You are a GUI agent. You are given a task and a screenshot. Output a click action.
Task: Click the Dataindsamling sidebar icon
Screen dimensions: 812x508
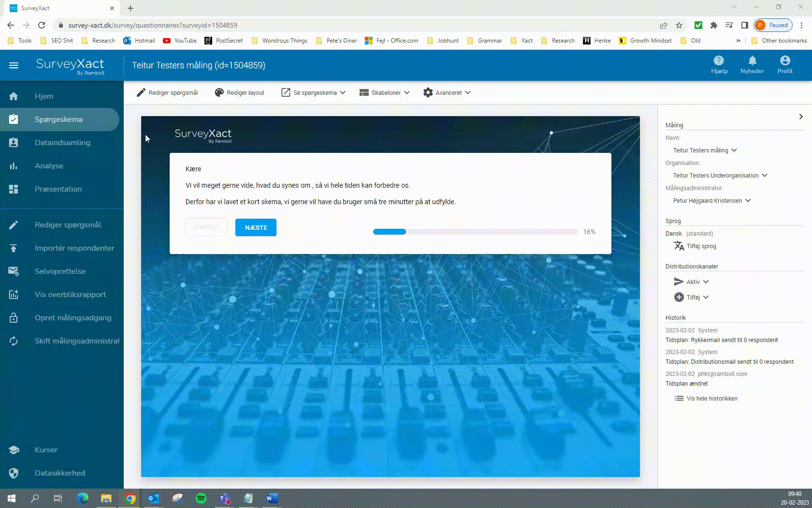click(14, 143)
